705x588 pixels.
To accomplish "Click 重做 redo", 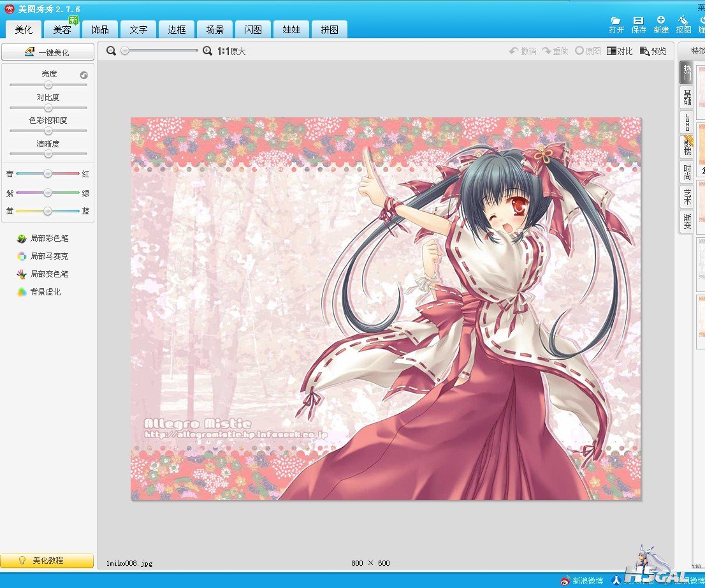I will click(x=555, y=51).
